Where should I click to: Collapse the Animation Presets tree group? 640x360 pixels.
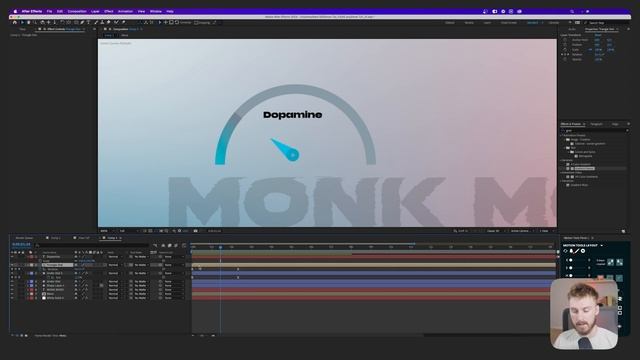tap(561, 136)
